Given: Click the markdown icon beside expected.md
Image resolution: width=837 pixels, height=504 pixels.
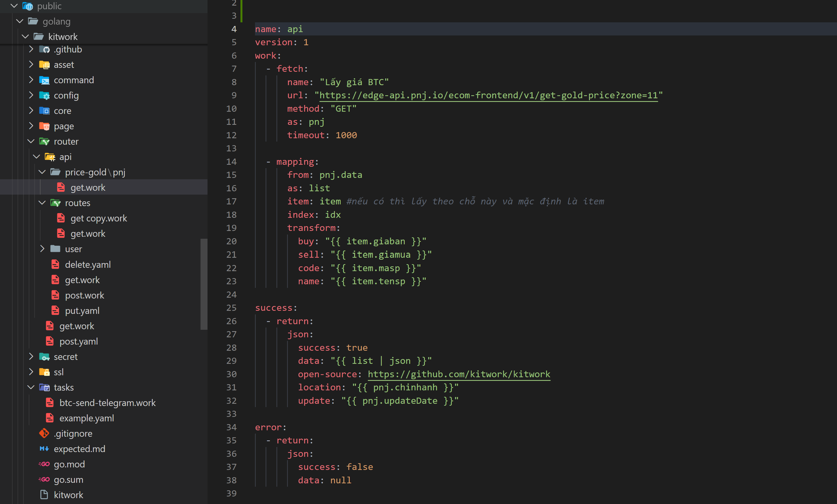Looking at the screenshot, I should (x=44, y=449).
